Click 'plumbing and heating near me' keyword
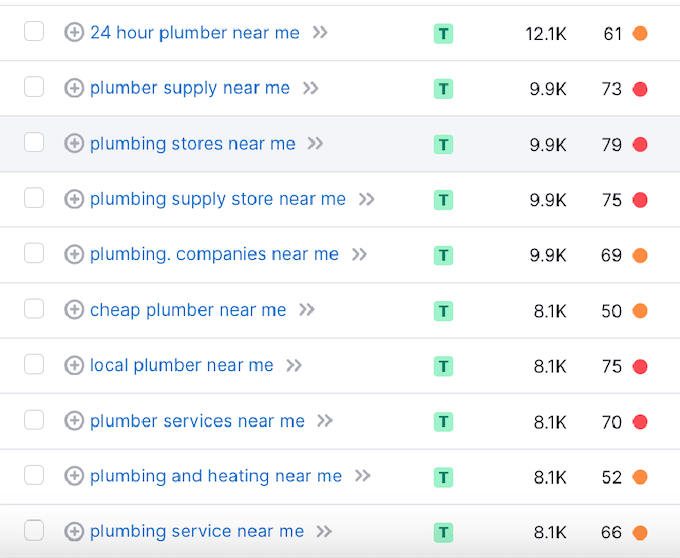 [x=216, y=476]
